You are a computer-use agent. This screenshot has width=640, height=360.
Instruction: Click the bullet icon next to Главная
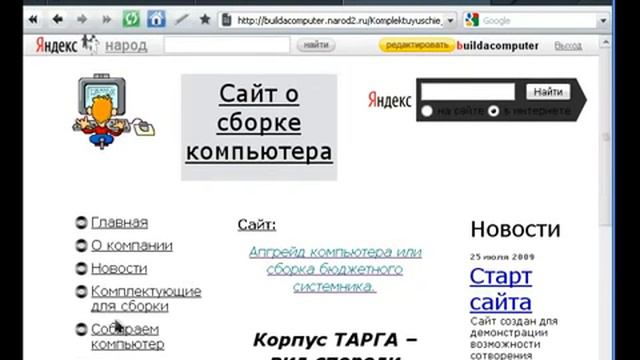coord(81,222)
